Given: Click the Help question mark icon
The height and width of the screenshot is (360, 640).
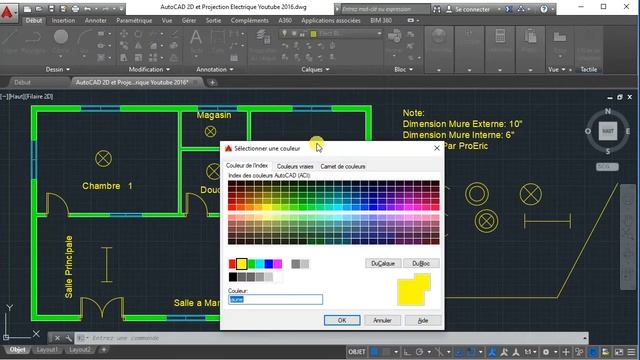Looking at the screenshot, I should click(544, 9).
